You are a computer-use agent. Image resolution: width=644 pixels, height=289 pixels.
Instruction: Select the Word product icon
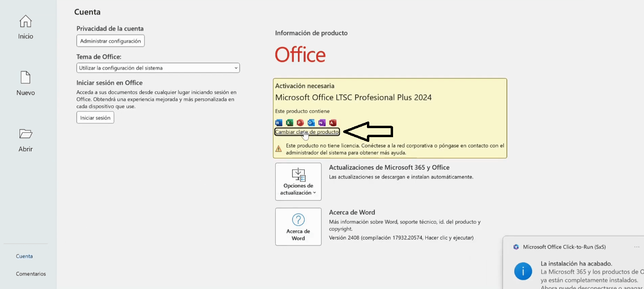click(279, 122)
